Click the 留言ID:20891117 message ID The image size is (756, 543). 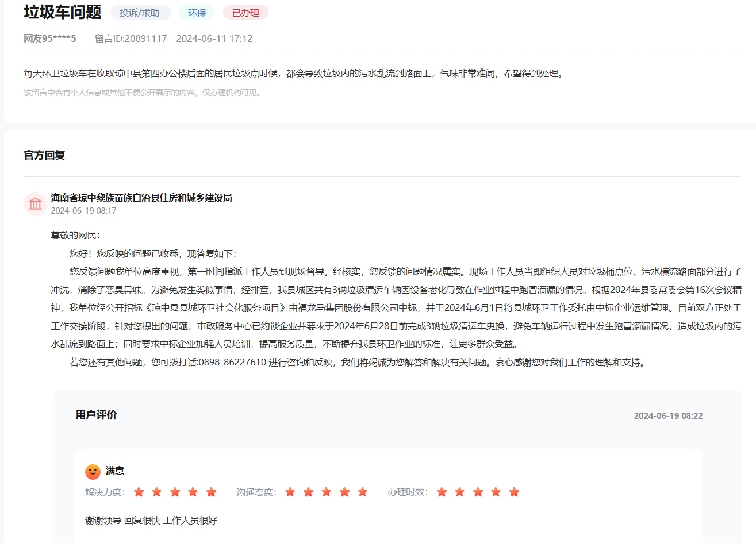coord(131,38)
